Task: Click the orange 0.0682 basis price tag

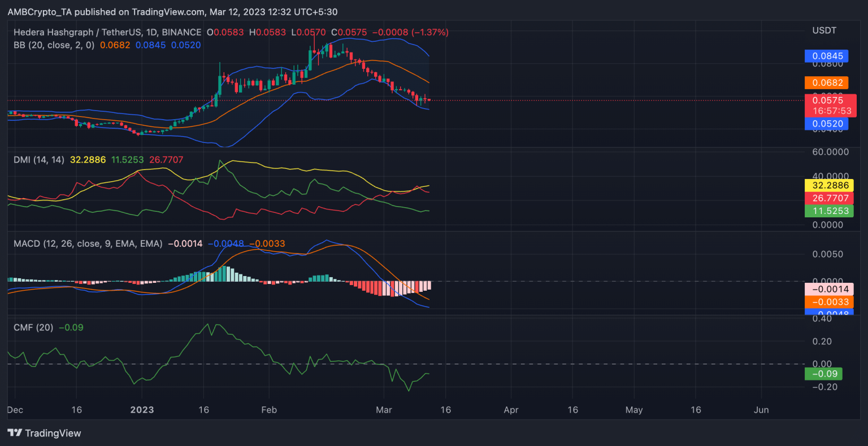Action: click(827, 83)
